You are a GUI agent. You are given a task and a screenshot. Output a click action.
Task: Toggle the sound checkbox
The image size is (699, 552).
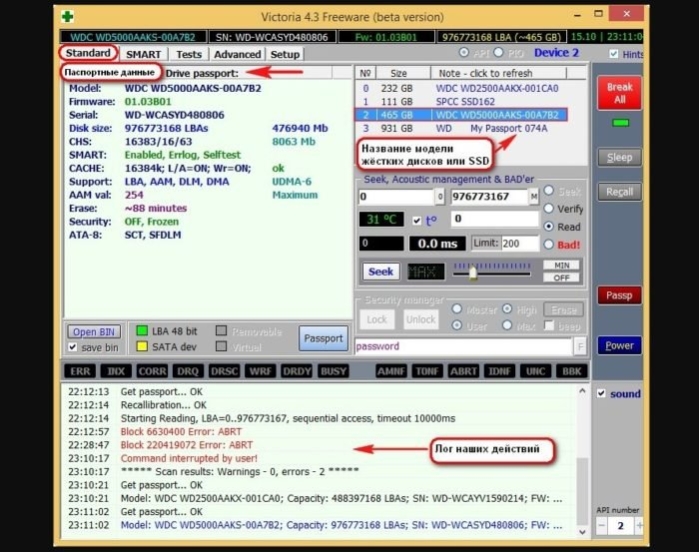pos(601,393)
